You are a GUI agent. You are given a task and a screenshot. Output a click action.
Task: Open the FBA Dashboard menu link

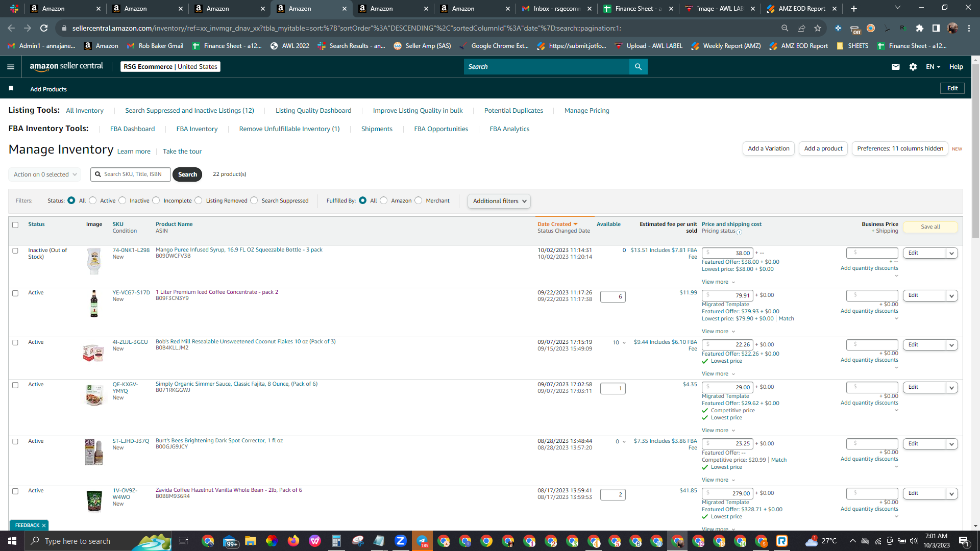coord(132,129)
